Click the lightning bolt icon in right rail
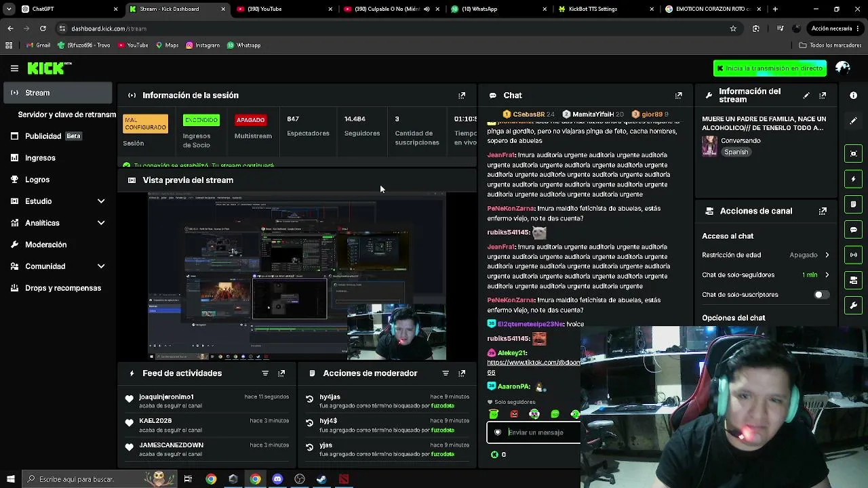Viewport: 868px width, 488px height. [x=854, y=179]
